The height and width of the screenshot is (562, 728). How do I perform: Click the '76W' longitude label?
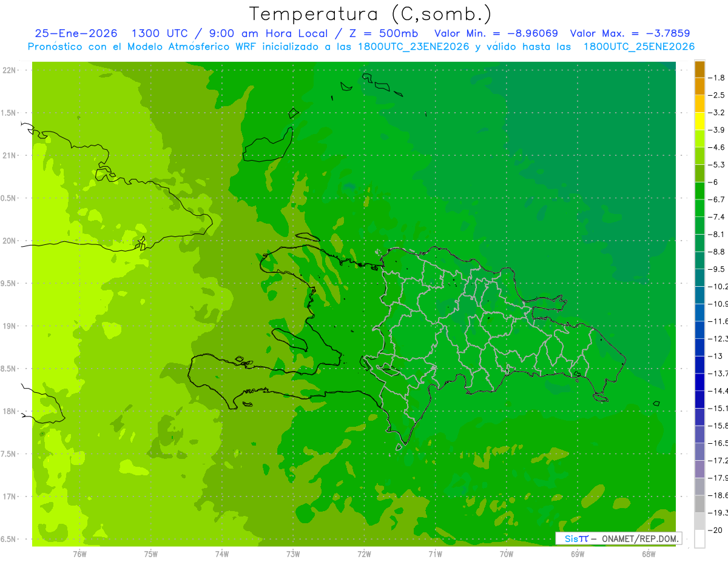tap(79, 554)
